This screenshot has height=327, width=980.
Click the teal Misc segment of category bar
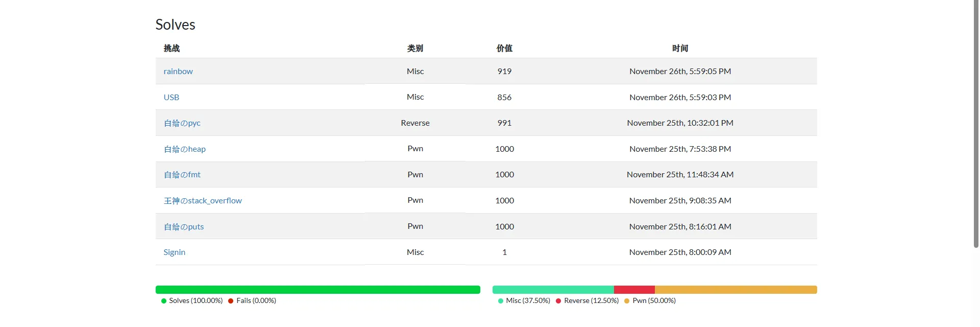(553, 290)
